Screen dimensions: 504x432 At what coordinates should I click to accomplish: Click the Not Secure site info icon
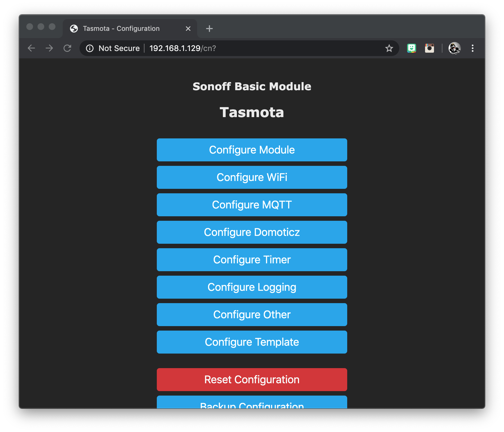90,48
